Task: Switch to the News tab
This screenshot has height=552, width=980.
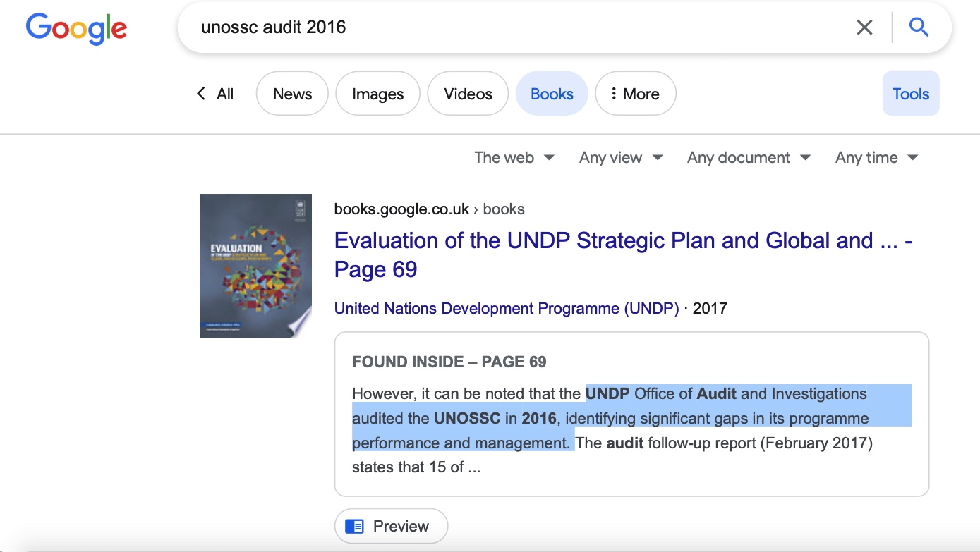Action: pos(292,94)
